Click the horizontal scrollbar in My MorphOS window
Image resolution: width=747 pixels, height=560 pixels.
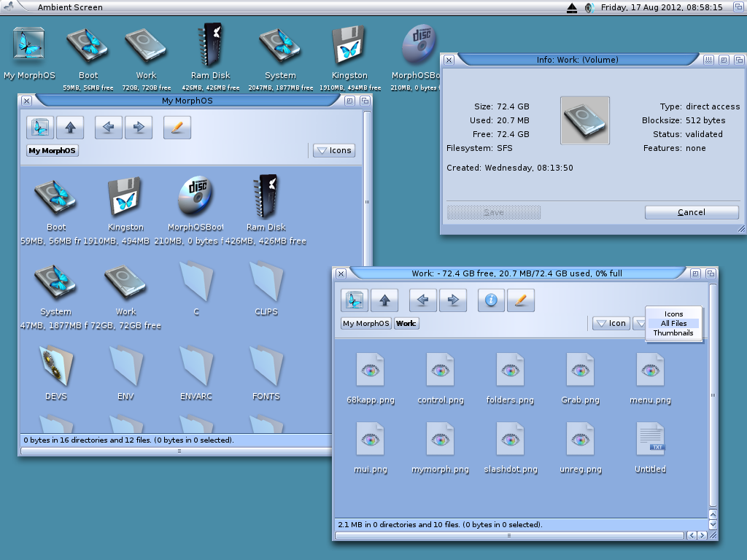177,451
